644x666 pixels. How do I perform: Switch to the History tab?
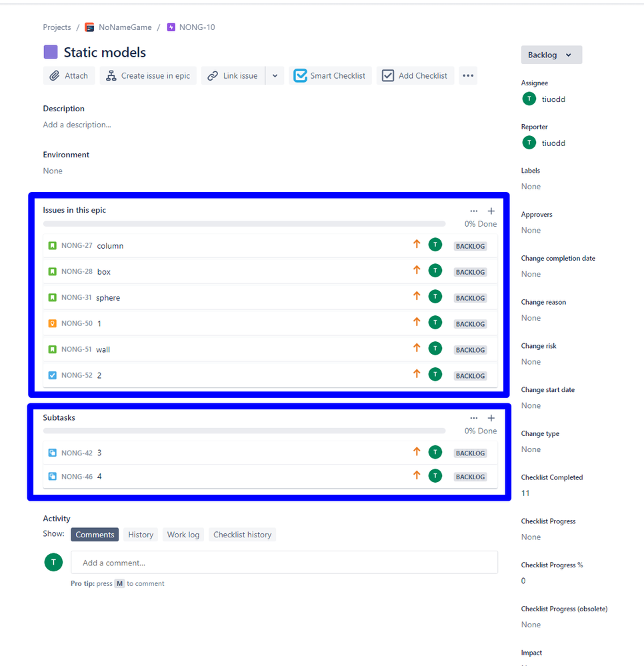pyautogui.click(x=141, y=535)
